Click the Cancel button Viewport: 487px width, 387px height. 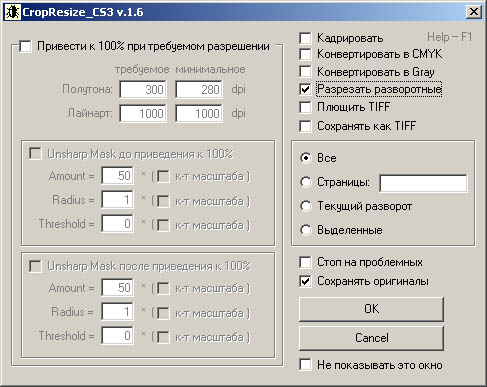[371, 338]
